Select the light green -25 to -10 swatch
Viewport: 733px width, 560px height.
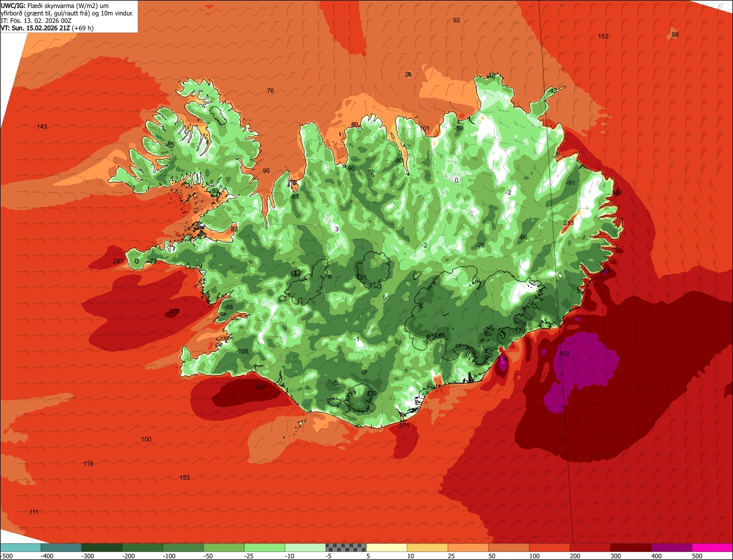(x=265, y=548)
